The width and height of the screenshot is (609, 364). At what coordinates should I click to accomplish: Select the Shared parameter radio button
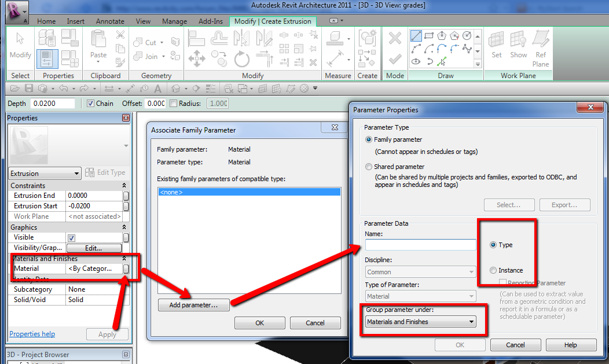coord(369,167)
